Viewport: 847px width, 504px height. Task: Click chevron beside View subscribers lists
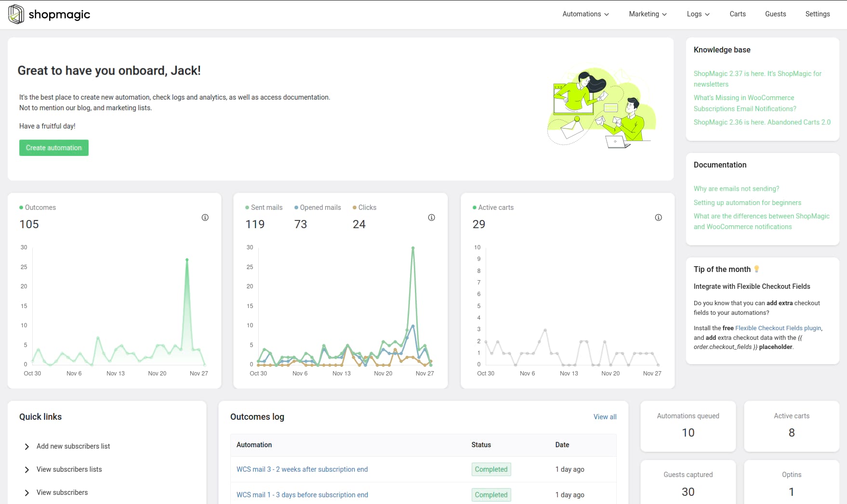(x=27, y=470)
